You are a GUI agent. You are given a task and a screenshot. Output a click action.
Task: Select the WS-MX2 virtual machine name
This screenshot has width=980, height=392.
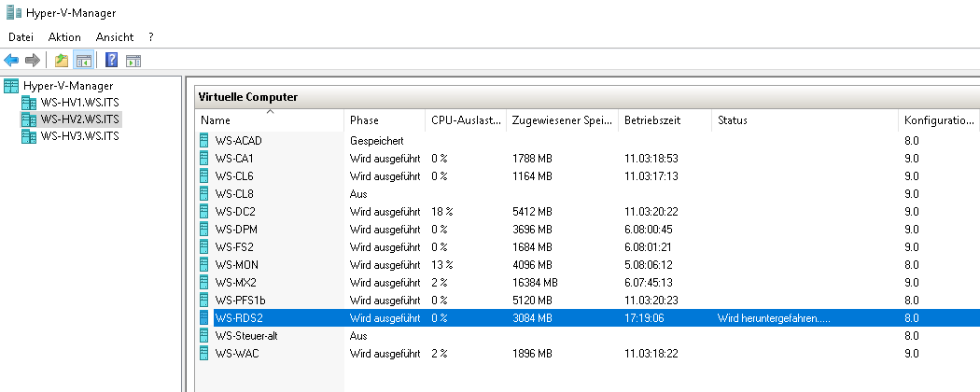click(x=235, y=283)
